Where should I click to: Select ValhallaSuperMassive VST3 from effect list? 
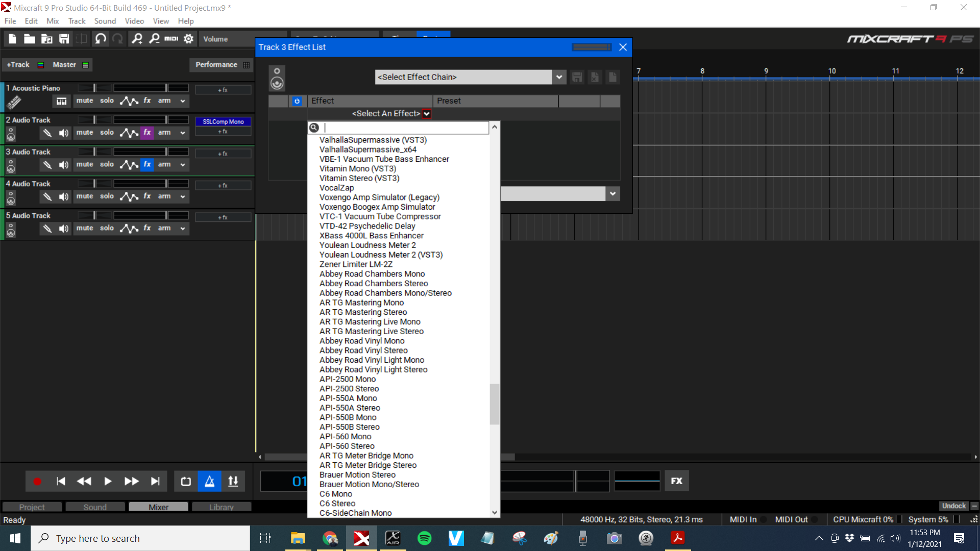(x=373, y=139)
